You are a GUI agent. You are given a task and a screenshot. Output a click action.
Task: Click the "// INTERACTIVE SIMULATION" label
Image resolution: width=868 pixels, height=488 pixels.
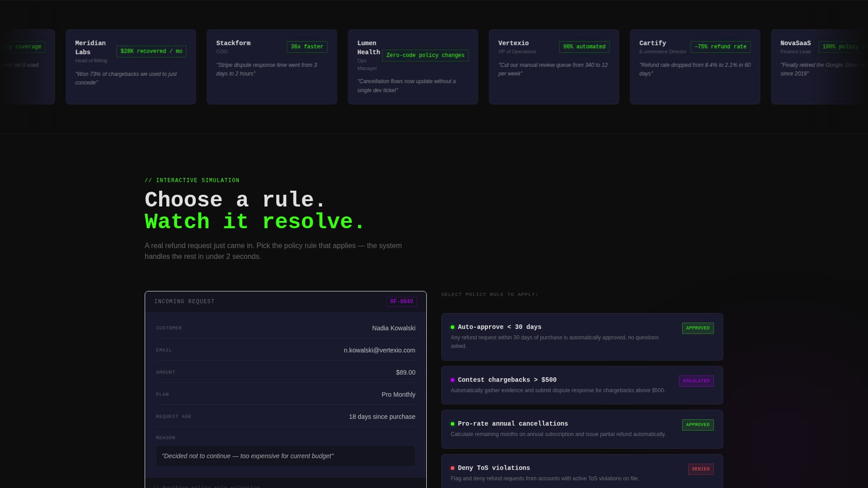click(x=192, y=180)
